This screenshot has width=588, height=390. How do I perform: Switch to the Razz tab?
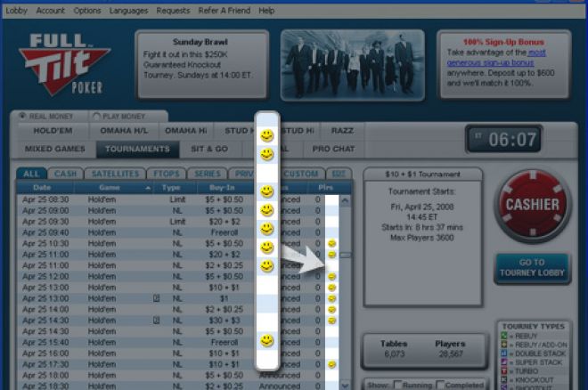click(342, 131)
